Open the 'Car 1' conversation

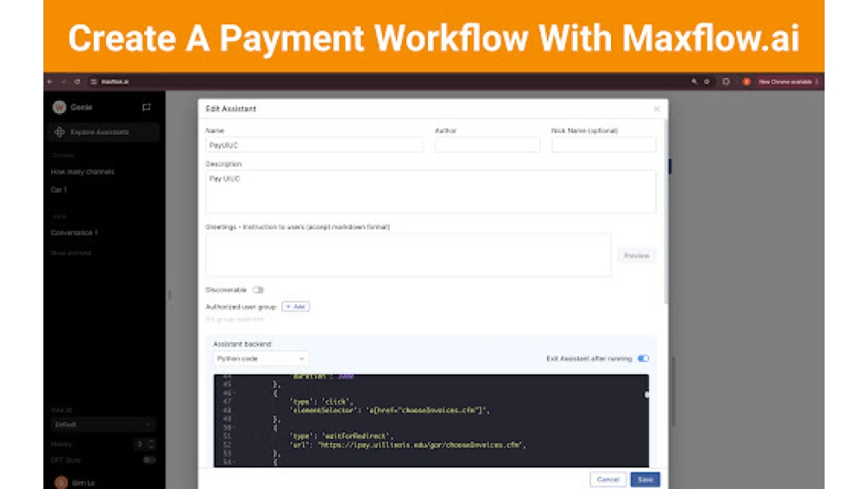pos(59,189)
